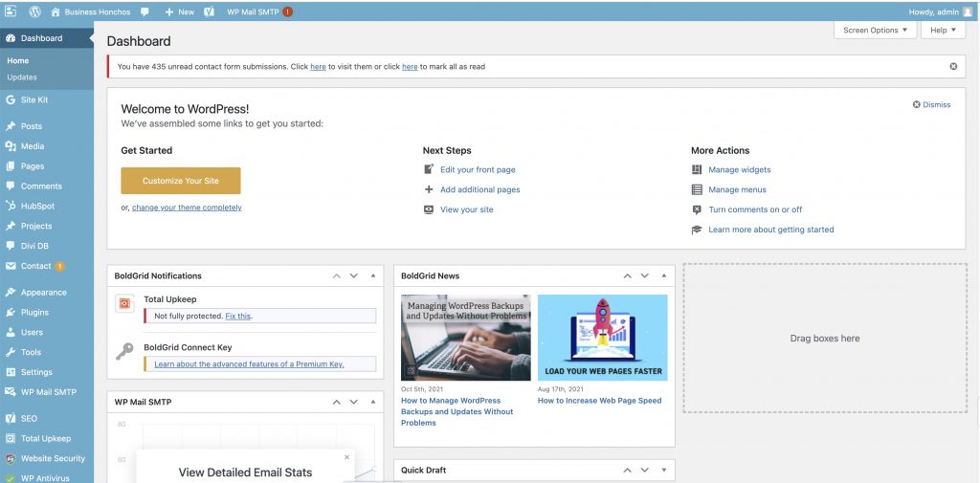Click the HubSpot sprocket icon
Image resolution: width=980 pixels, height=483 pixels.
[11, 206]
